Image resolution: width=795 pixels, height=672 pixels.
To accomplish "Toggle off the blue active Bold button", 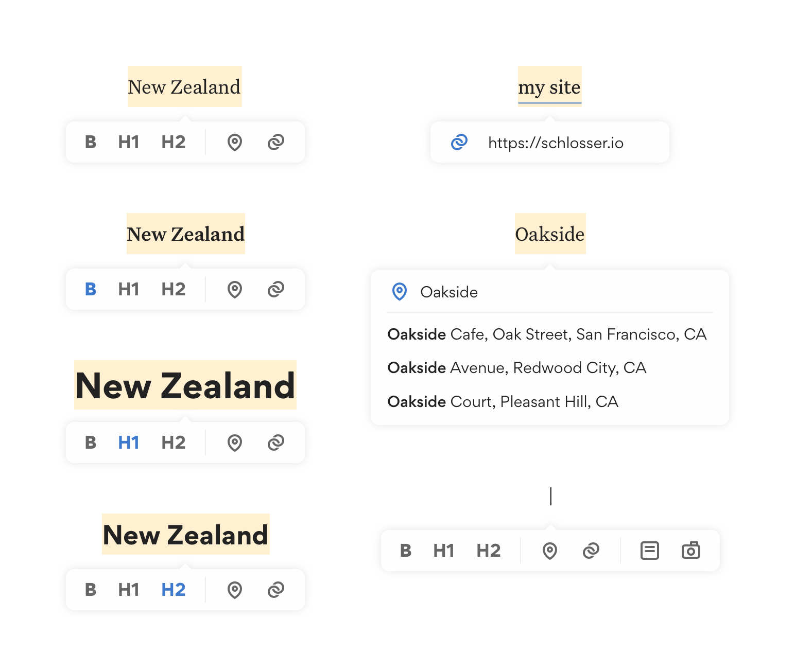I will 91,289.
